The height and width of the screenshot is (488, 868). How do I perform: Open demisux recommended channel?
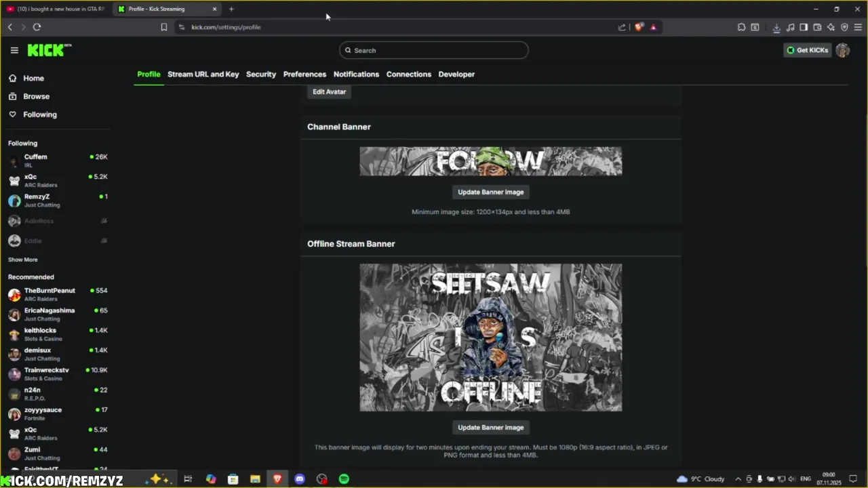click(x=58, y=354)
